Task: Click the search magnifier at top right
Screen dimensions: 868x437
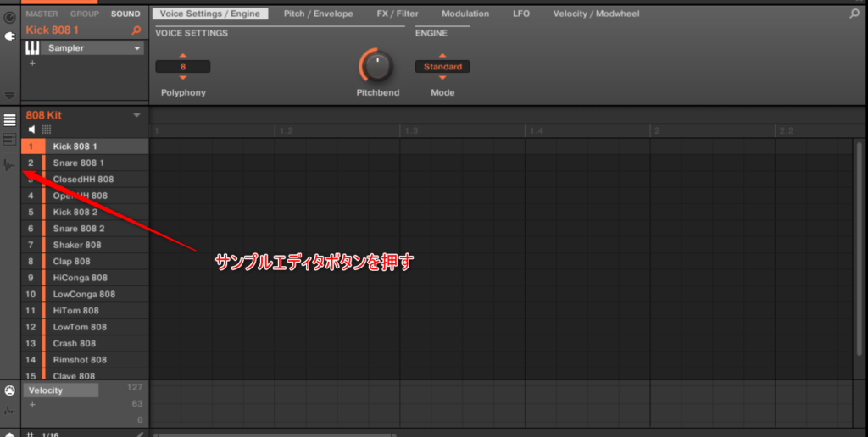Action: coord(854,14)
